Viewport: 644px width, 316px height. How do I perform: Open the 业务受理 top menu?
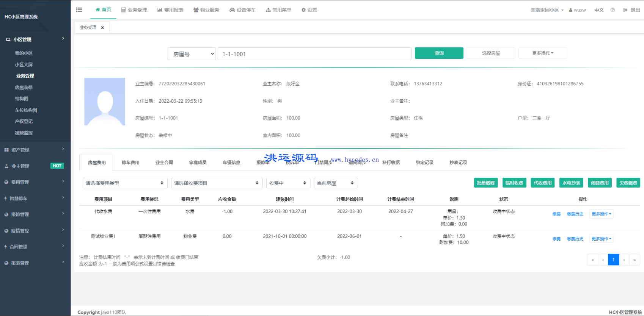point(134,10)
